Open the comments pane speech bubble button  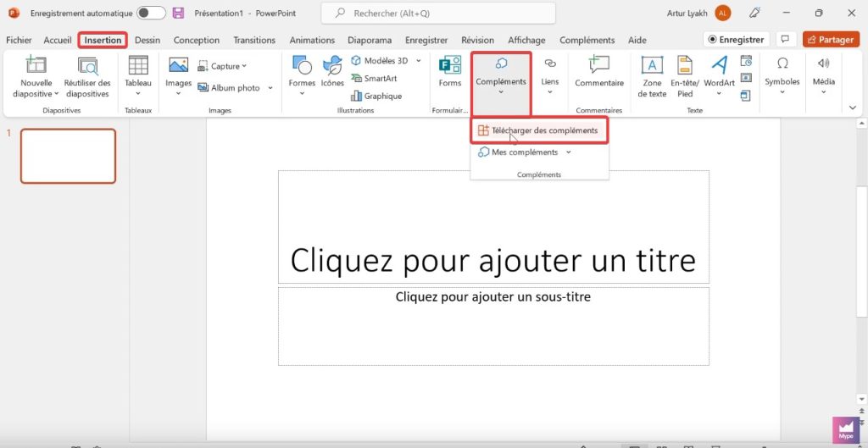tap(784, 40)
